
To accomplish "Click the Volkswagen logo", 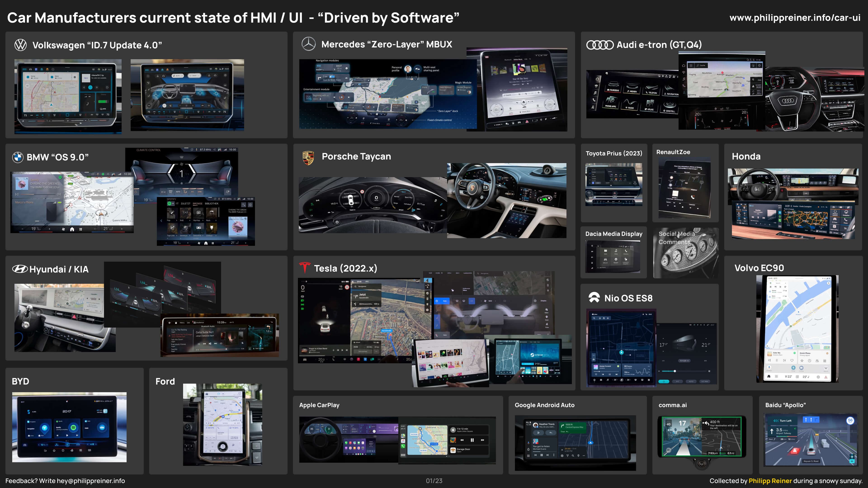I will point(21,45).
